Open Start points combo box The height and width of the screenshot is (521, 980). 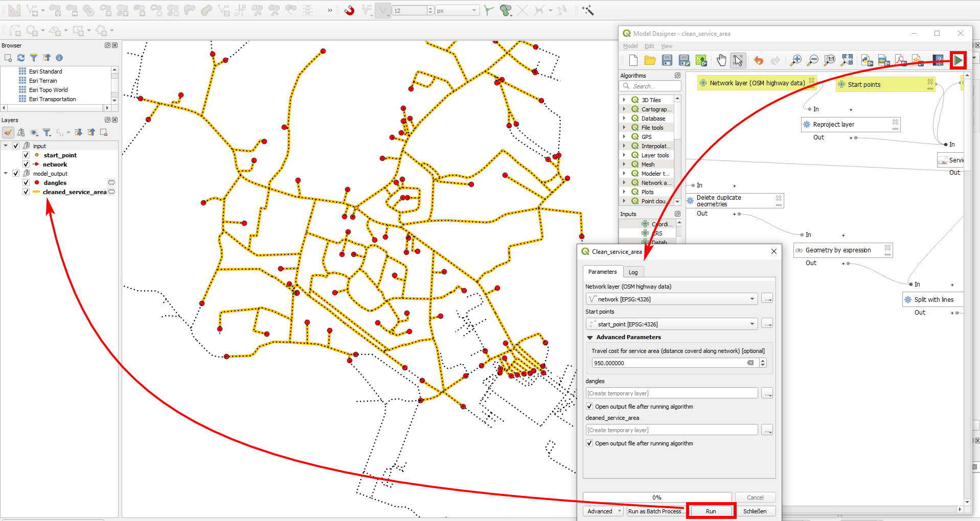coord(672,324)
